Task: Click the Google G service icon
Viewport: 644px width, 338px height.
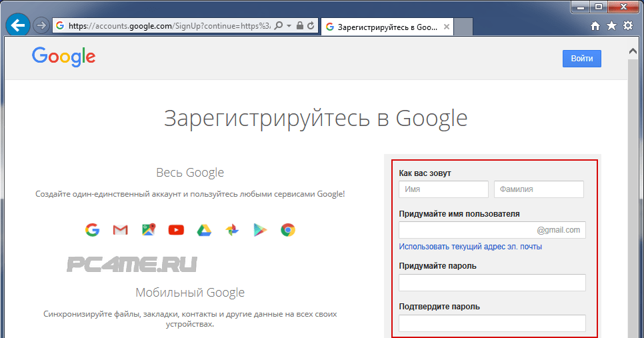Action: click(93, 230)
